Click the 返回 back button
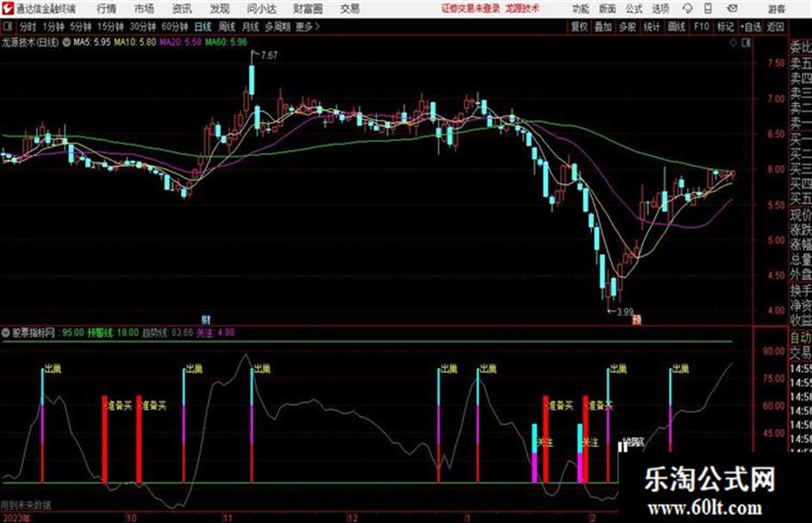The width and height of the screenshot is (812, 523). pyautogui.click(x=775, y=27)
